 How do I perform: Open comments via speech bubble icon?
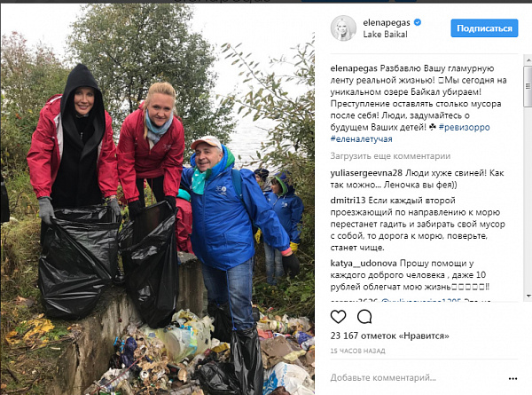[364, 317]
